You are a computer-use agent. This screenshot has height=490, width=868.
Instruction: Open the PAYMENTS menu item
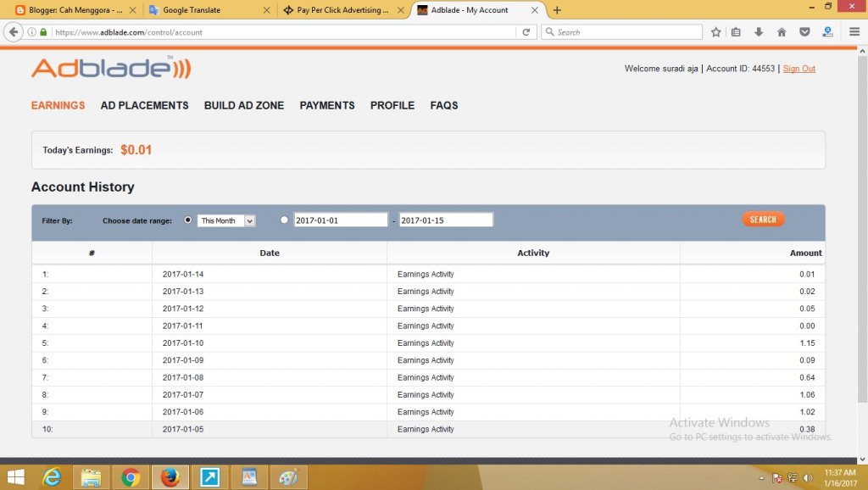click(x=327, y=105)
